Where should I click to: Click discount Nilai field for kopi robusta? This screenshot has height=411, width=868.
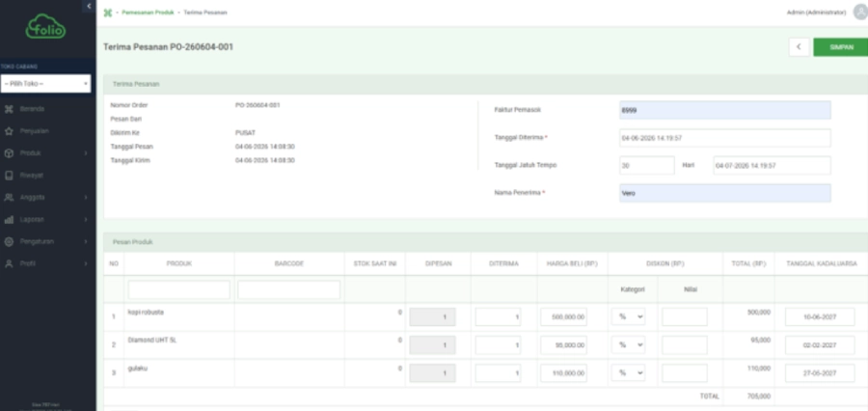pos(684,316)
